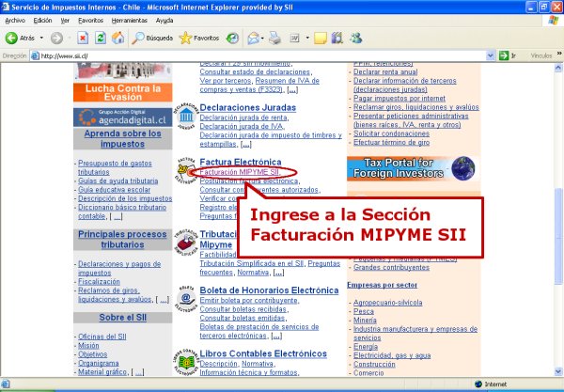Open the Favoritos menu
Viewport: 564px width, 392px height.
click(90, 21)
